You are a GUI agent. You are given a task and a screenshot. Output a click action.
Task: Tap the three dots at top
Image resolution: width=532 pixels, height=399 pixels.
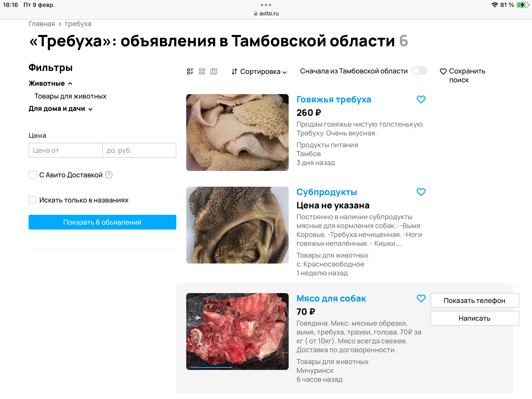coord(266,5)
